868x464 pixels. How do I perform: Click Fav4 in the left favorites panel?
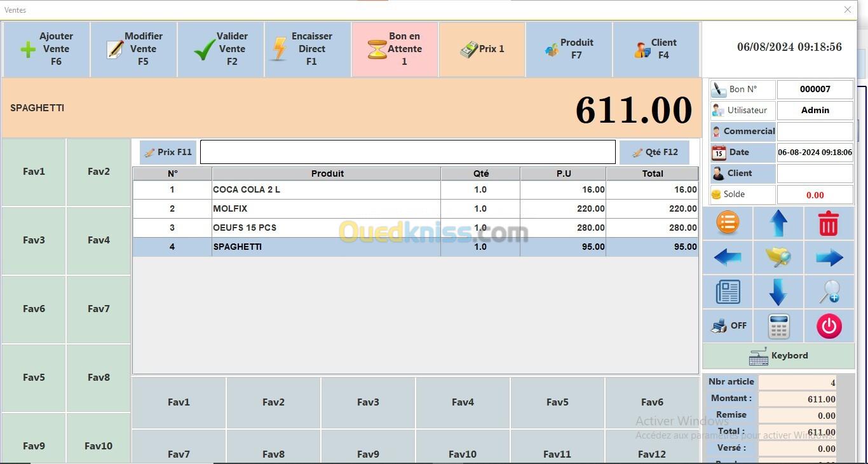tap(98, 240)
